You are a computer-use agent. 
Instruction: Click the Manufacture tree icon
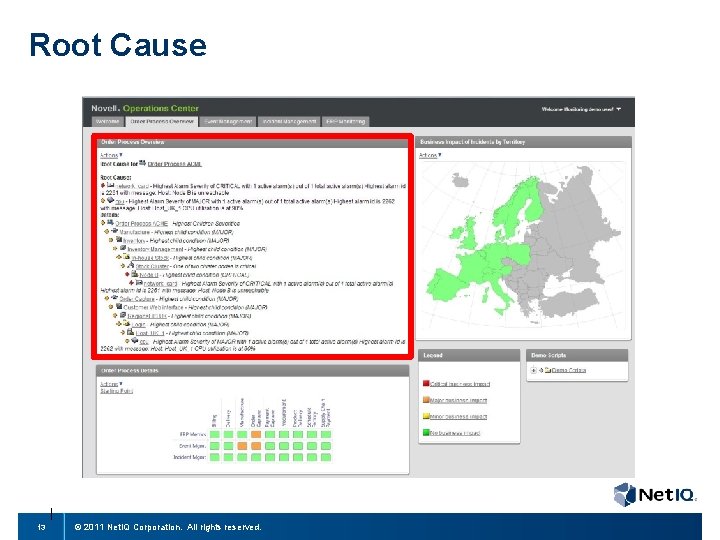pyautogui.click(x=115, y=231)
